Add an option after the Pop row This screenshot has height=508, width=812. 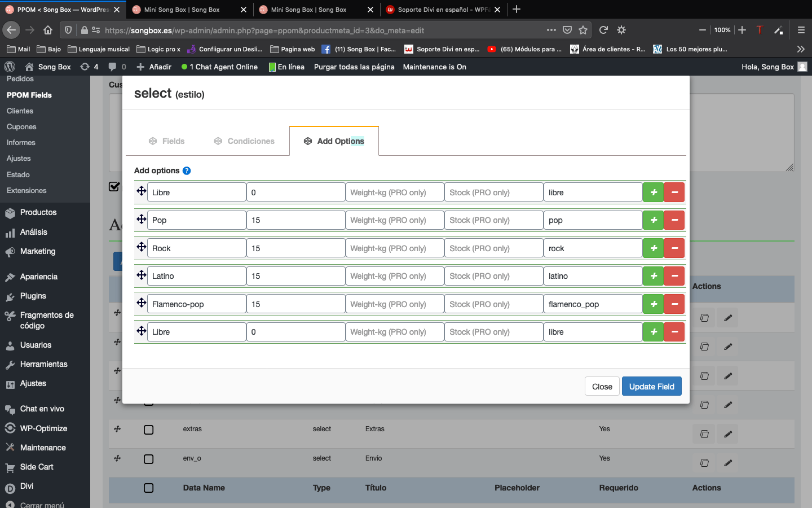coord(653,220)
